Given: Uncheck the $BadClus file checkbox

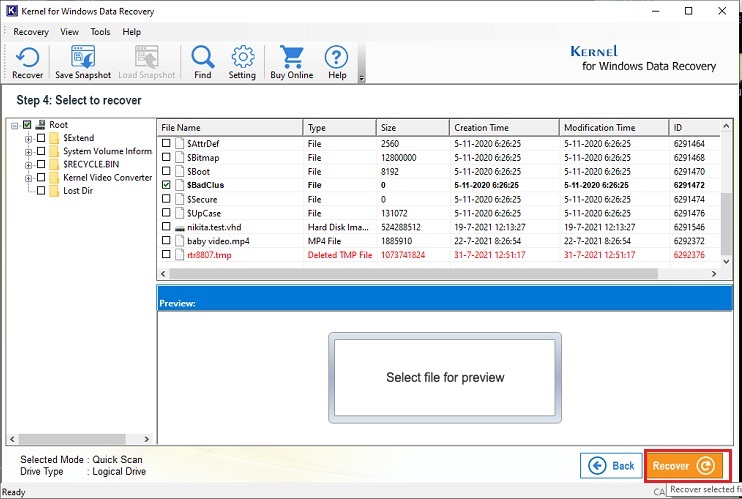Looking at the screenshot, I should 166,185.
